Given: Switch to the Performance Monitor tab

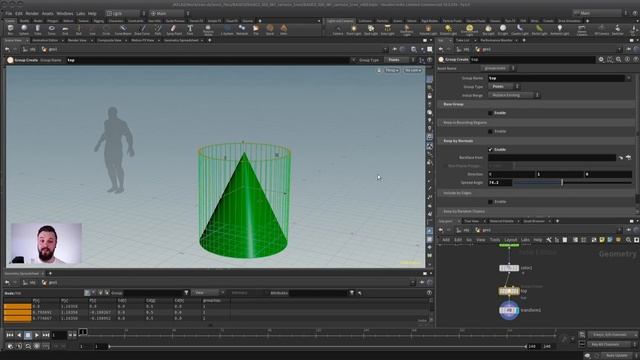Looking at the screenshot, I should click(x=496, y=40).
